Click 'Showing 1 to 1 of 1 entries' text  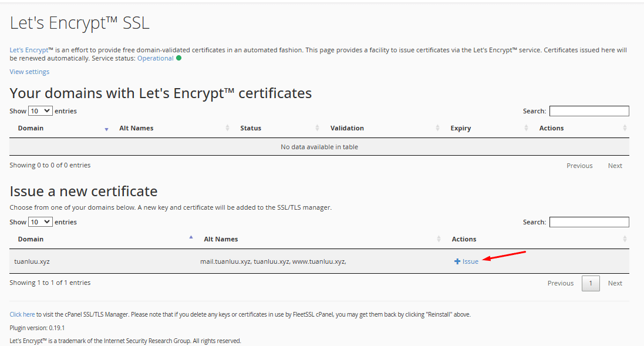pyautogui.click(x=50, y=283)
